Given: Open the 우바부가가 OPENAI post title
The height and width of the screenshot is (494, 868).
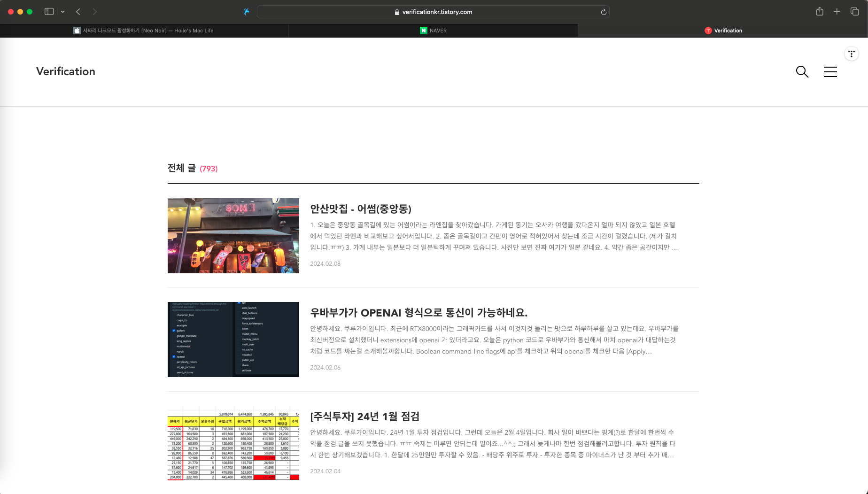Looking at the screenshot, I should pyautogui.click(x=419, y=313).
